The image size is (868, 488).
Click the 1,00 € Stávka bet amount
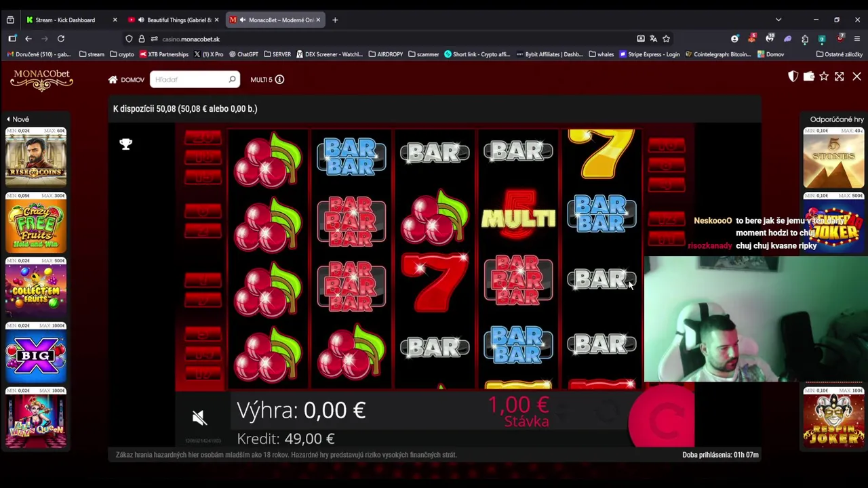point(519,411)
